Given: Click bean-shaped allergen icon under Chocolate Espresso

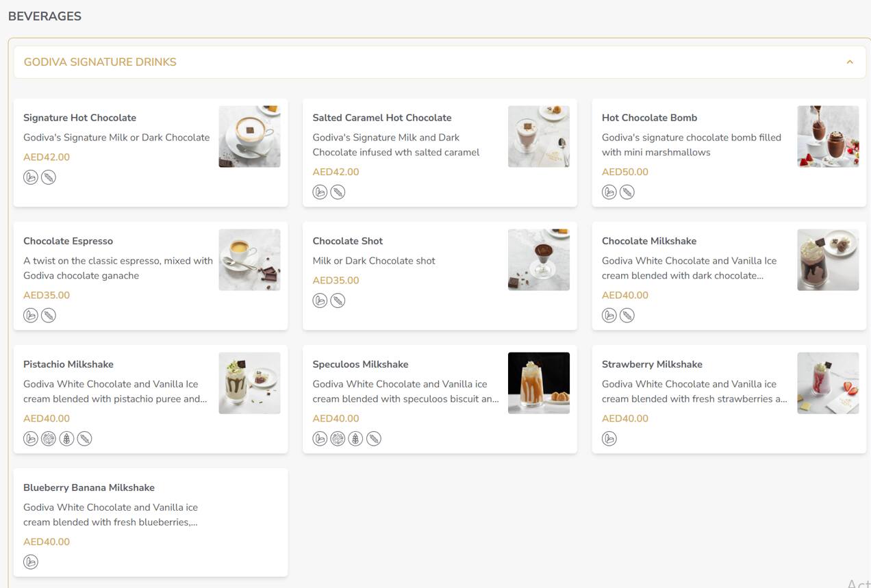Looking at the screenshot, I should click(31, 316).
